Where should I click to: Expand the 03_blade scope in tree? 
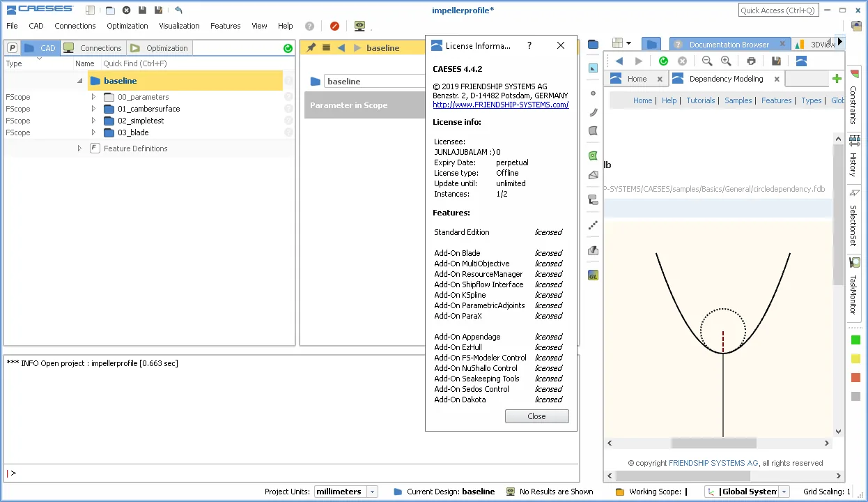coord(93,132)
